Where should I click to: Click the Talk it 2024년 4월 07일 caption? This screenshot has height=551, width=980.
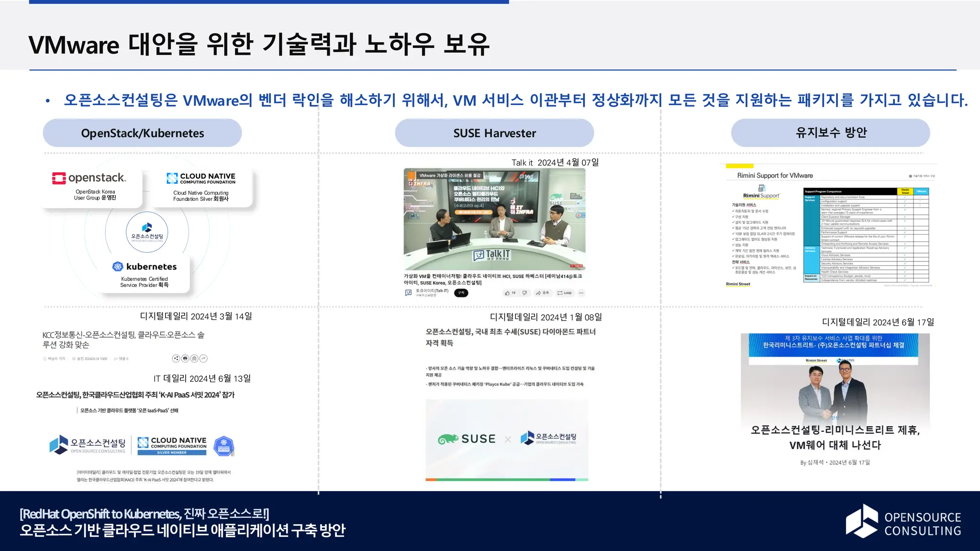pos(555,163)
